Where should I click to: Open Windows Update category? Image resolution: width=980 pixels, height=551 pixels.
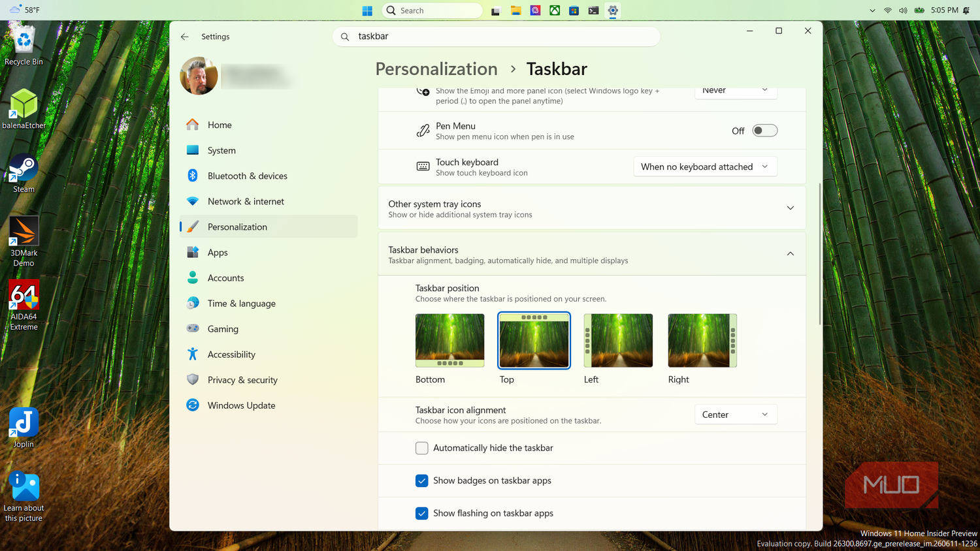(269, 405)
